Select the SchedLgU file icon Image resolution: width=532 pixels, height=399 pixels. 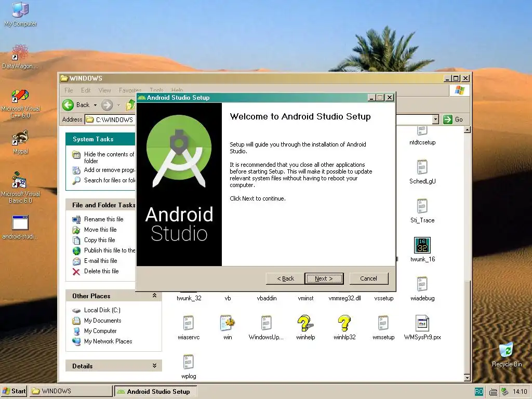pyautogui.click(x=422, y=171)
